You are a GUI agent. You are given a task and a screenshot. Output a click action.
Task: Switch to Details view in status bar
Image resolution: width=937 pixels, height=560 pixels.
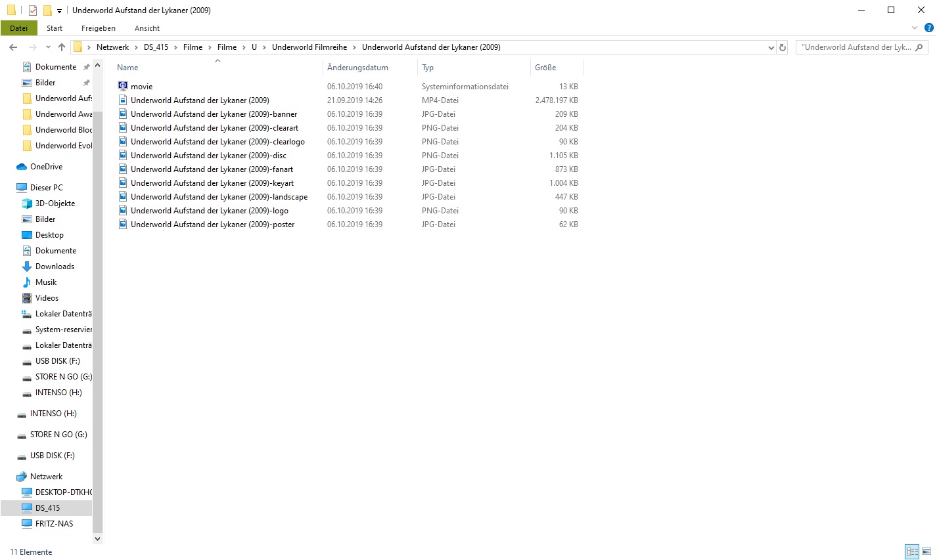tap(912, 551)
